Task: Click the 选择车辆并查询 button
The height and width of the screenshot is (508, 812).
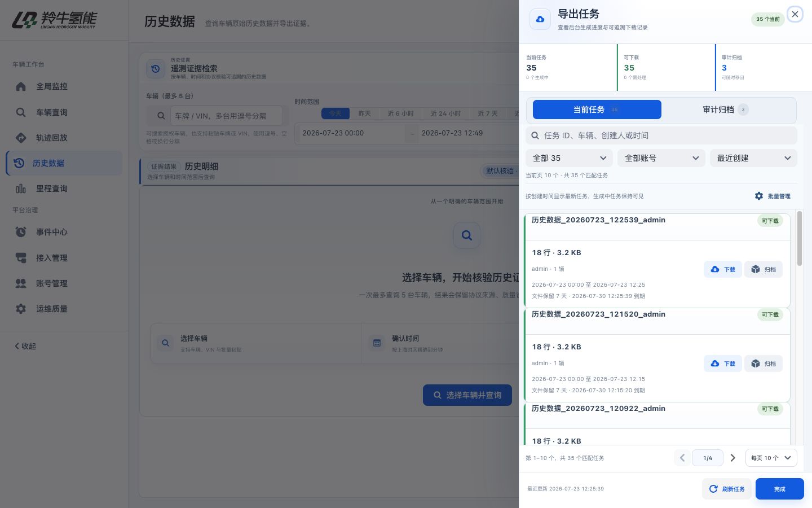Action: (x=467, y=395)
